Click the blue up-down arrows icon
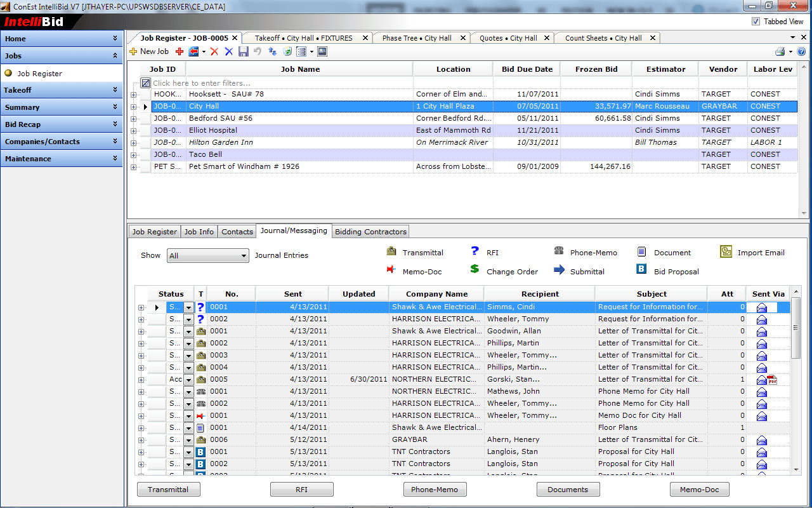812x508 pixels. tap(273, 51)
